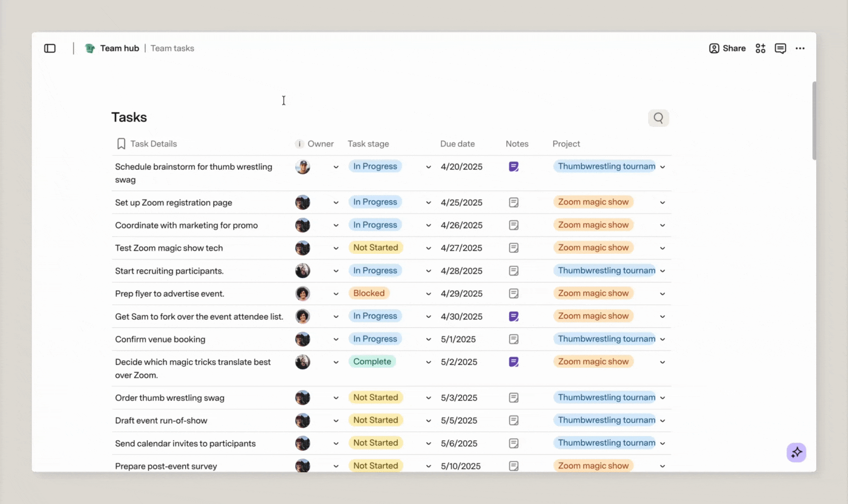Open the comments panel icon
848x504 pixels.
tap(780, 49)
